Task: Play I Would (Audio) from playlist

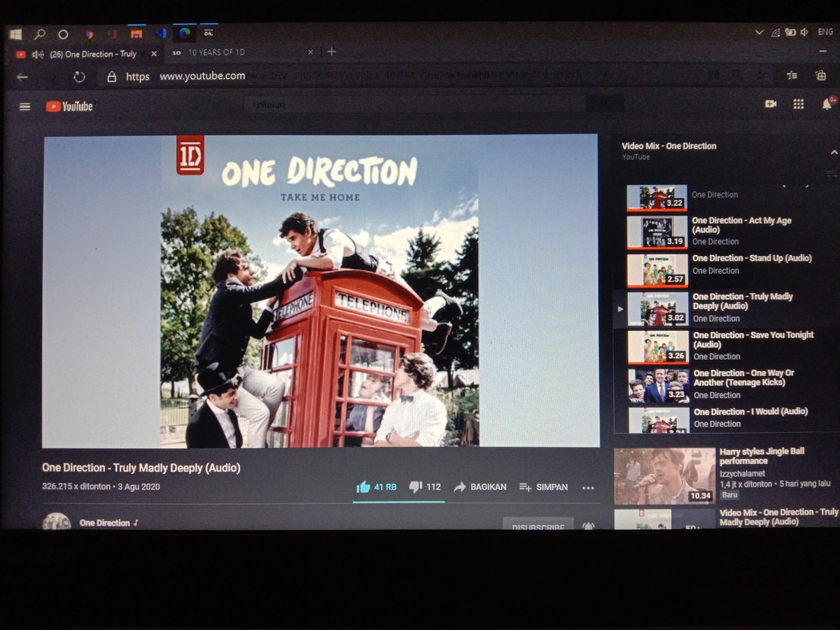Action: pyautogui.click(x=726, y=420)
